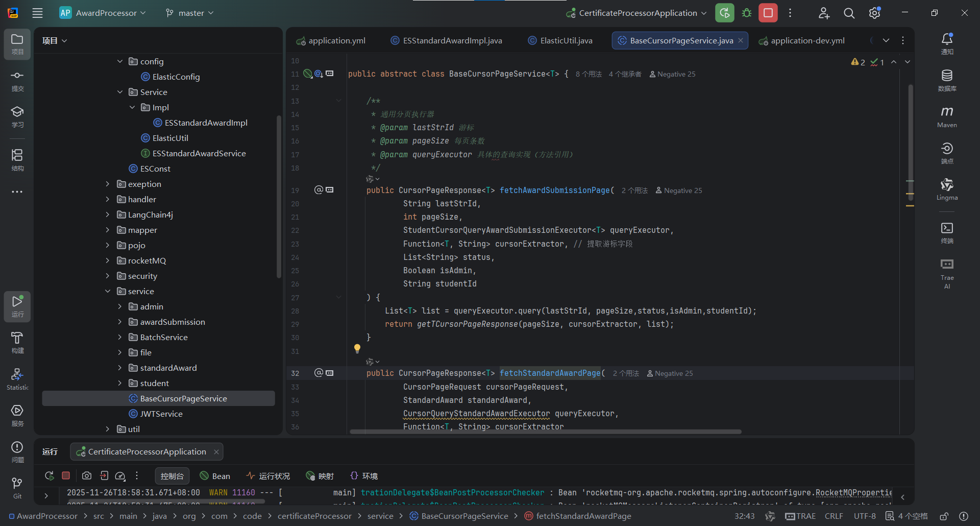The image size is (980, 526).
Task: Switch to ESStandardAwardImpl.java tab
Action: tap(447, 40)
